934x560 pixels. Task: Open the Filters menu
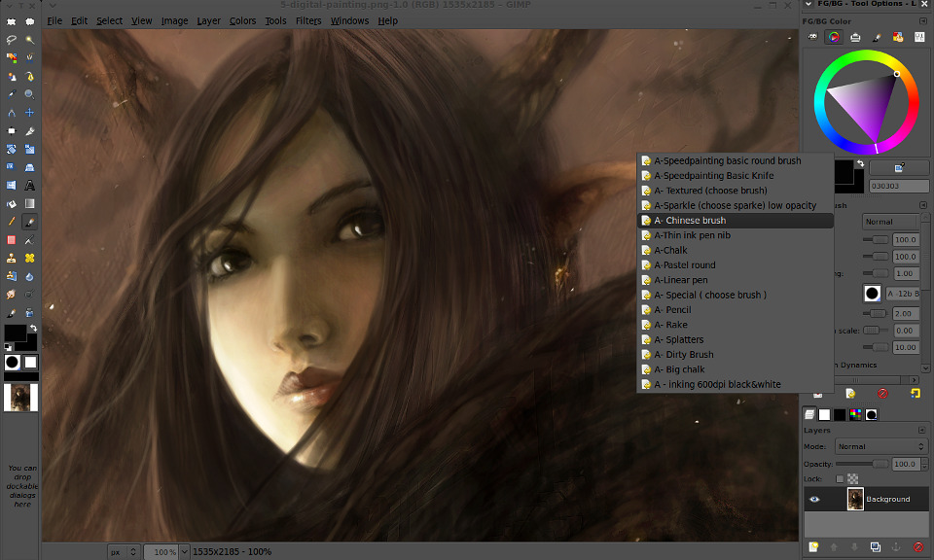308,20
